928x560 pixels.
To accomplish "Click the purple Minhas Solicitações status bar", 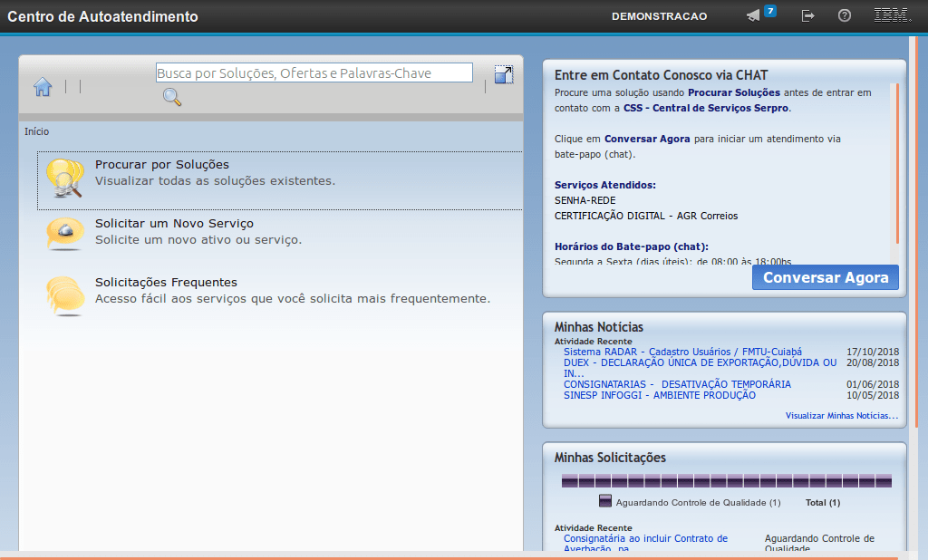I will 727,480.
